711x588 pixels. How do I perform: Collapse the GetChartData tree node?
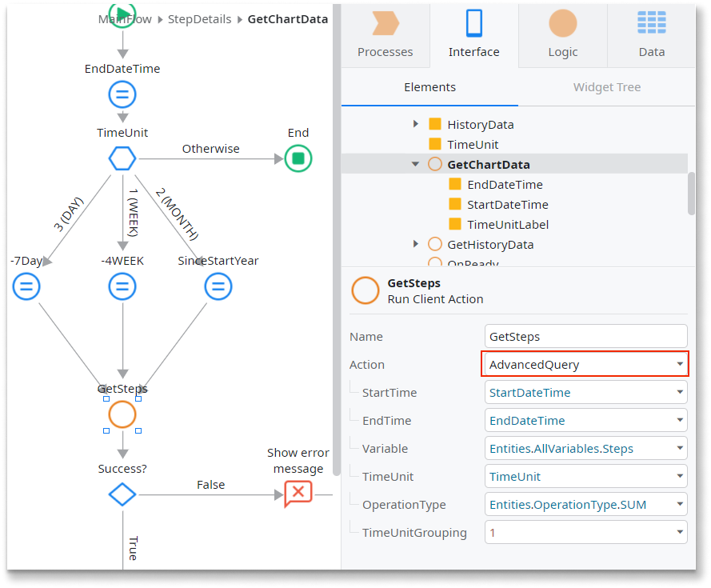pyautogui.click(x=415, y=164)
